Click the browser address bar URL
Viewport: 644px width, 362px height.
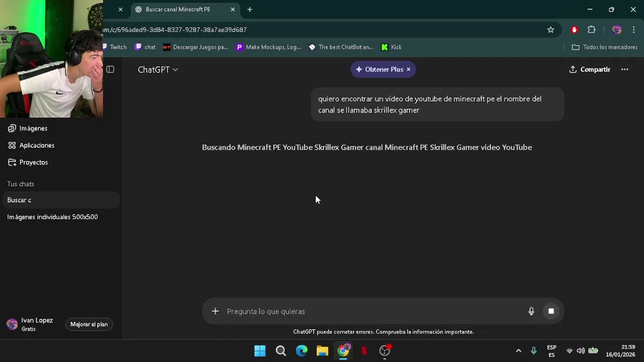[175, 30]
